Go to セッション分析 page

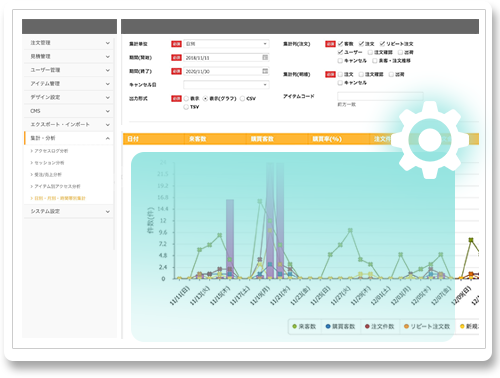(x=49, y=163)
